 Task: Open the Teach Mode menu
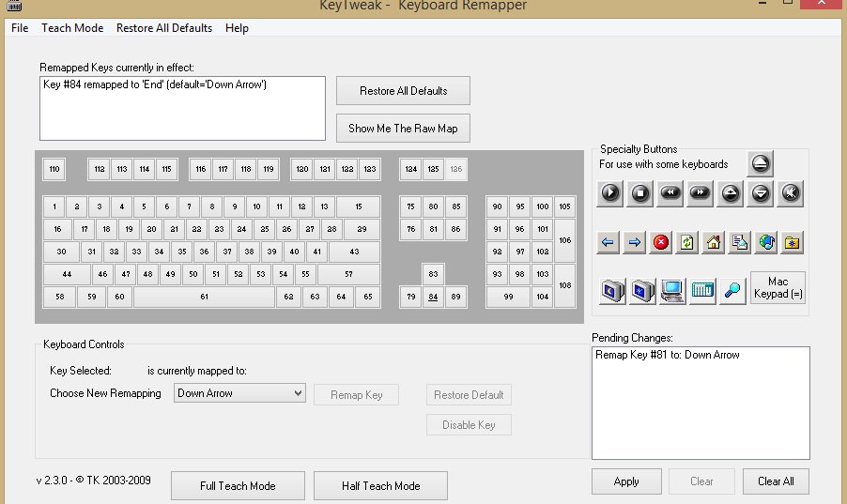click(x=72, y=28)
